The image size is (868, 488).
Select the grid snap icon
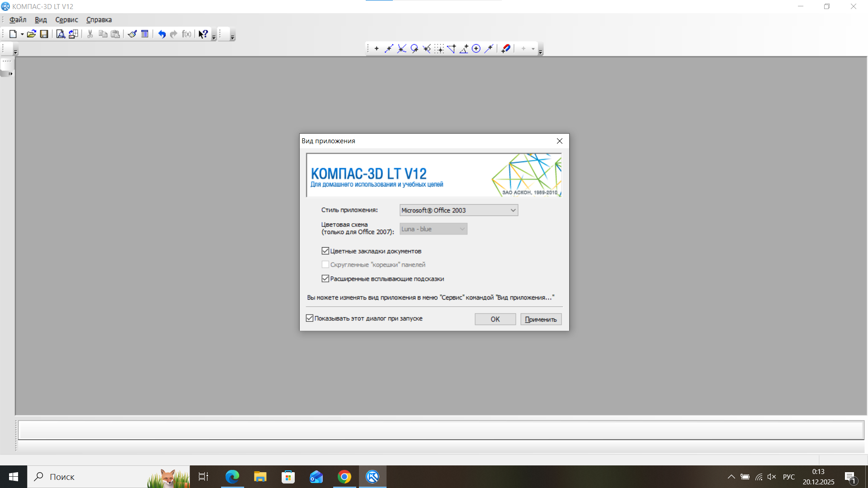coord(439,48)
